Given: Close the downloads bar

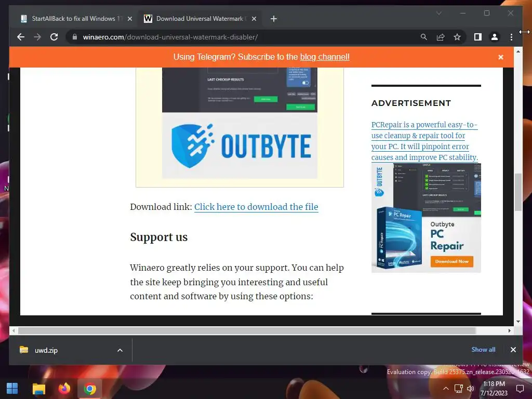Looking at the screenshot, I should 513,350.
